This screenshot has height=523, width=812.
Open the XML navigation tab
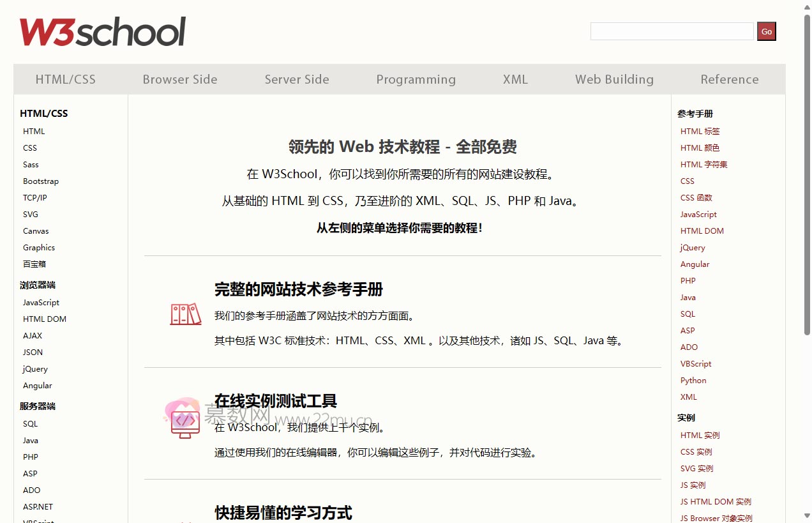point(515,79)
